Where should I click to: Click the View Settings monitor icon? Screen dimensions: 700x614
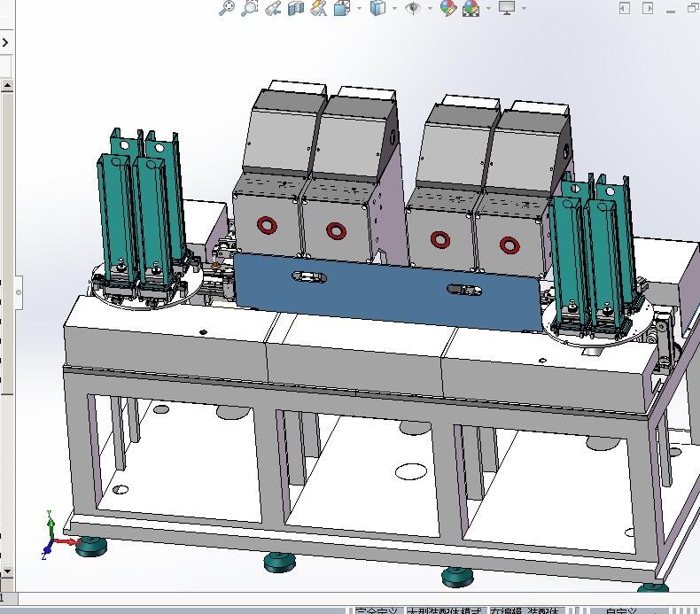click(x=507, y=8)
